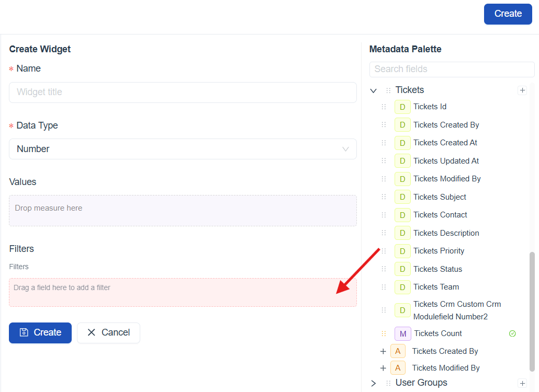Click the Metadata Palette vertical scrollbar
This screenshot has width=539, height=392.
(x=532, y=312)
